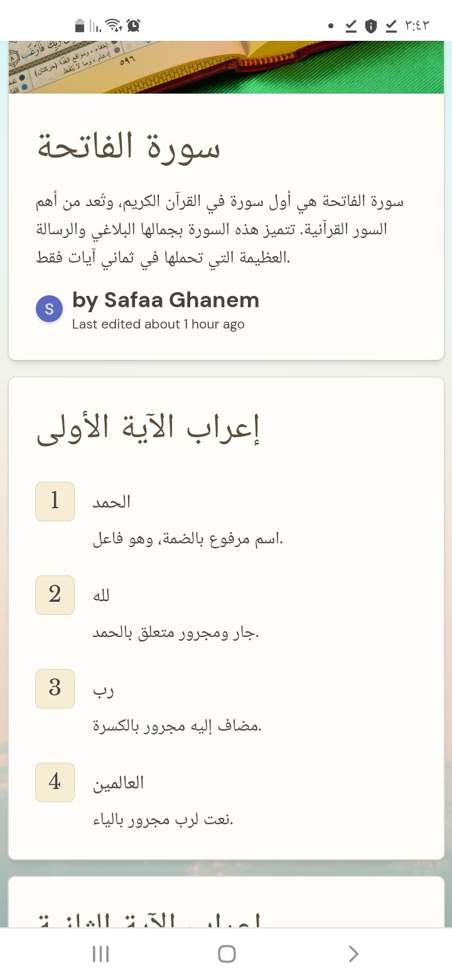Tap the Wi-Fi status bar icon
This screenshot has width=452, height=980.
pos(114,26)
